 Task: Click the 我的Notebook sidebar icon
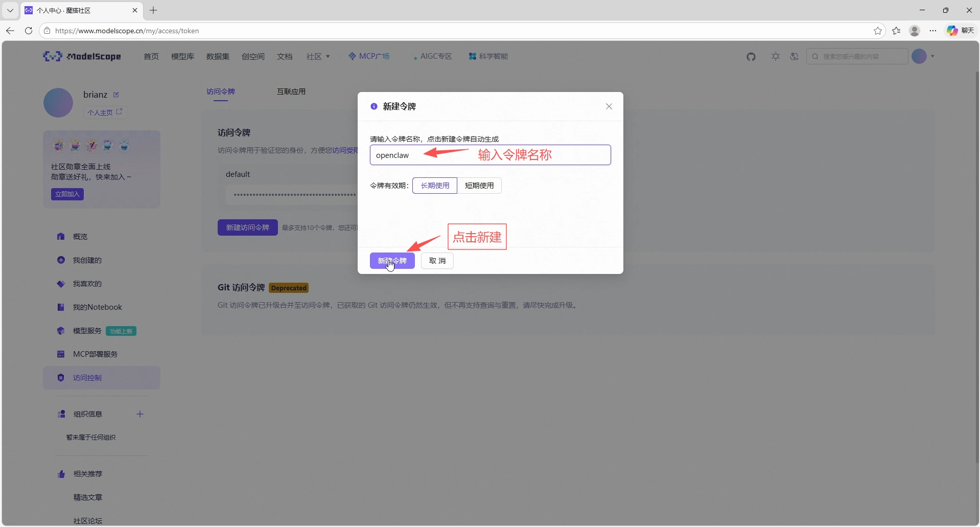61,307
